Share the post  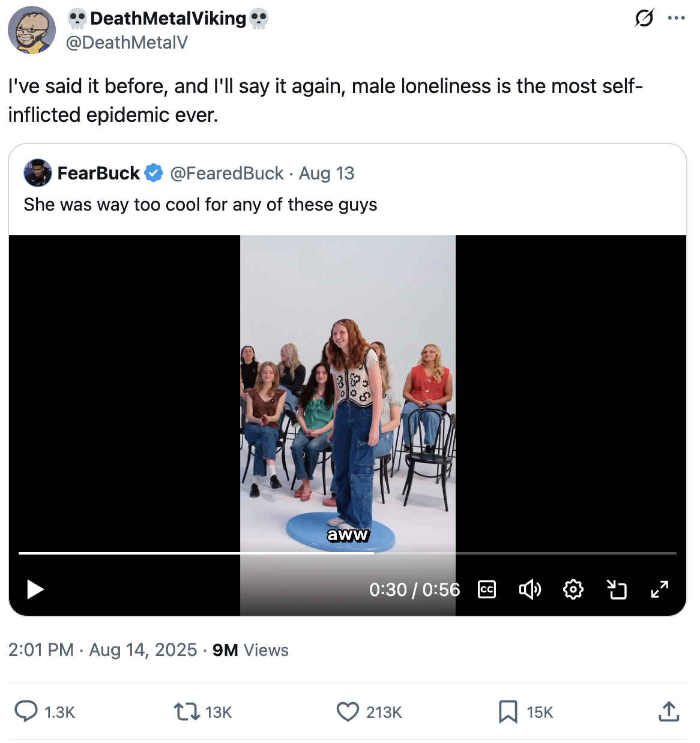pyautogui.click(x=668, y=712)
